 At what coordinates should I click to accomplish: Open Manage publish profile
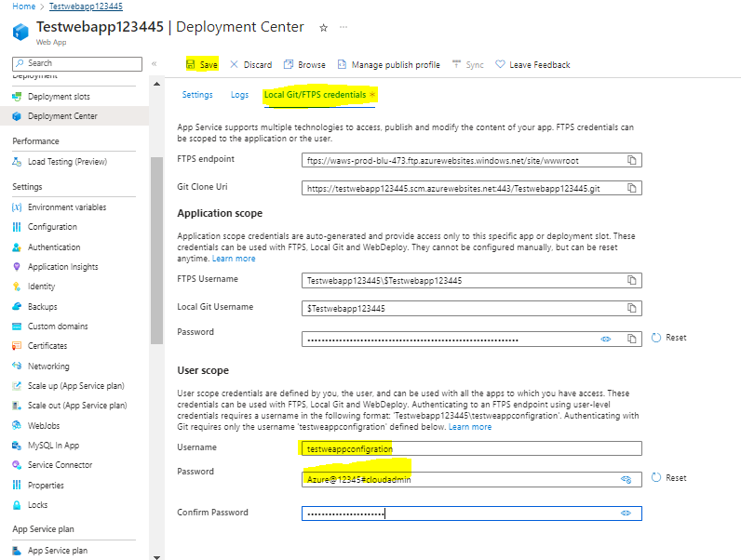(x=389, y=65)
